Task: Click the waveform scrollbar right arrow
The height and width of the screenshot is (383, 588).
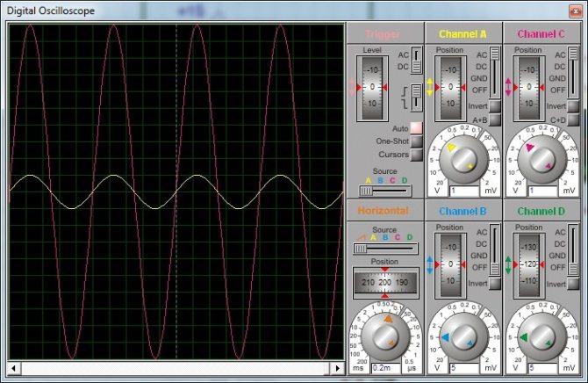Action: point(338,368)
